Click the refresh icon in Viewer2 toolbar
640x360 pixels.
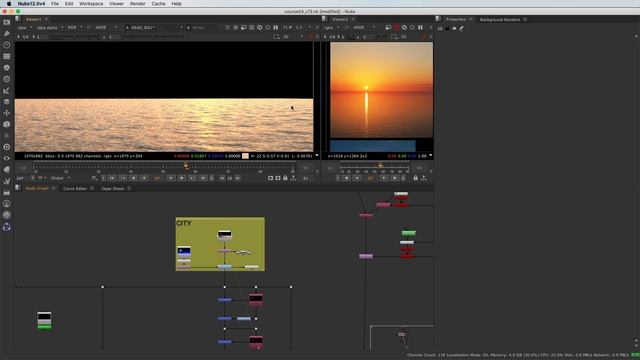pos(404,27)
